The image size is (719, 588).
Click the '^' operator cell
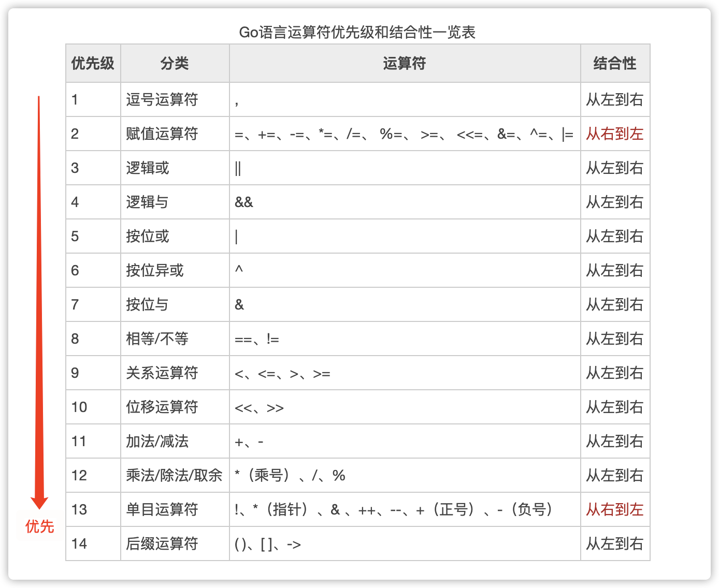405,270
